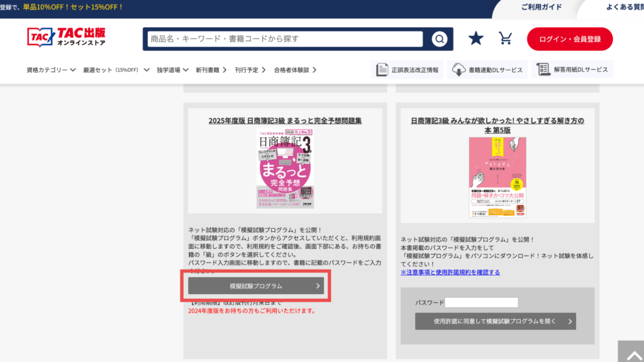Go to 新刊書籍 menu item

pyautogui.click(x=211, y=70)
